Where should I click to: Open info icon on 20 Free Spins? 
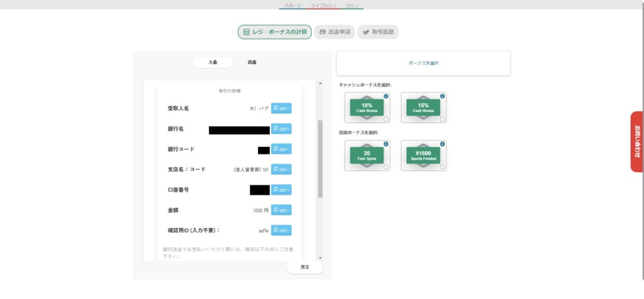[386, 144]
